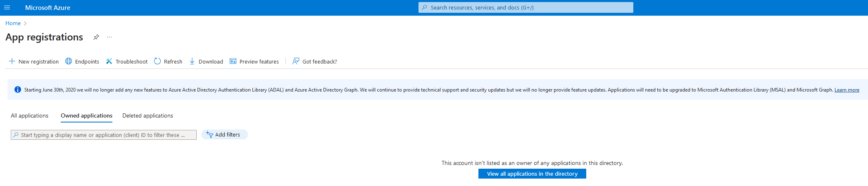Click the 'This account isn't listed as an owner' message

point(532,163)
